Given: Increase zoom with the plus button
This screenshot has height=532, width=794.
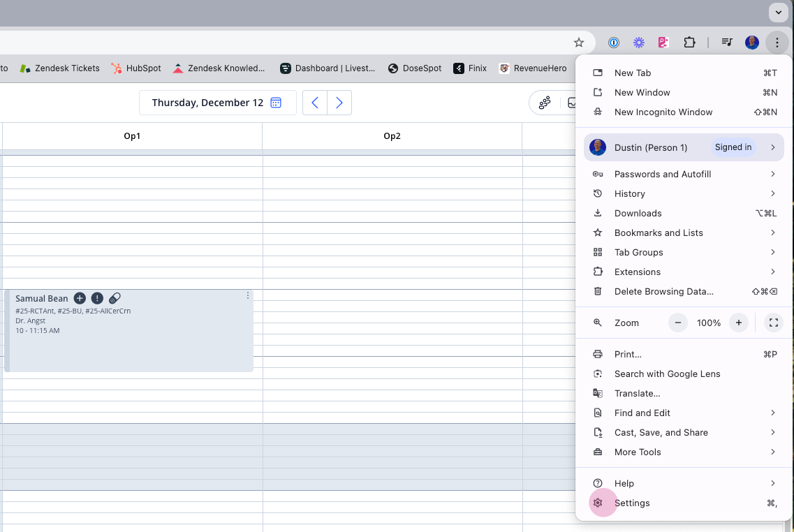Looking at the screenshot, I should [739, 323].
